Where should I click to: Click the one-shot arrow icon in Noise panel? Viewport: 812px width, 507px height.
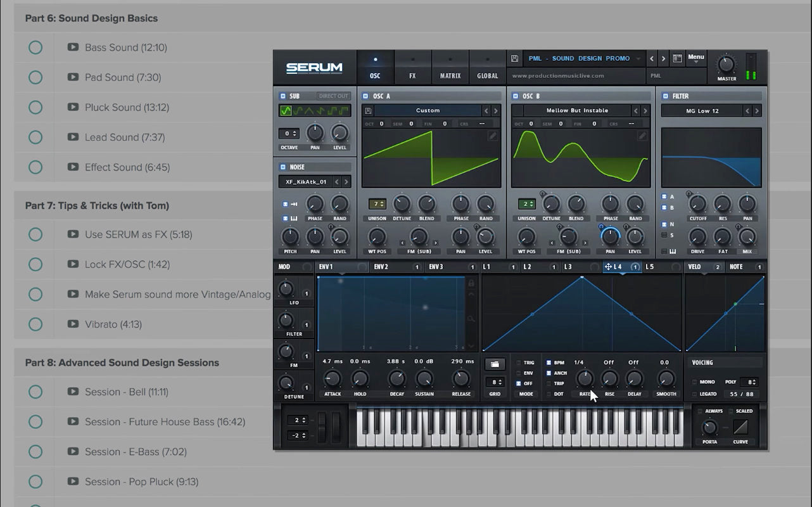point(293,204)
